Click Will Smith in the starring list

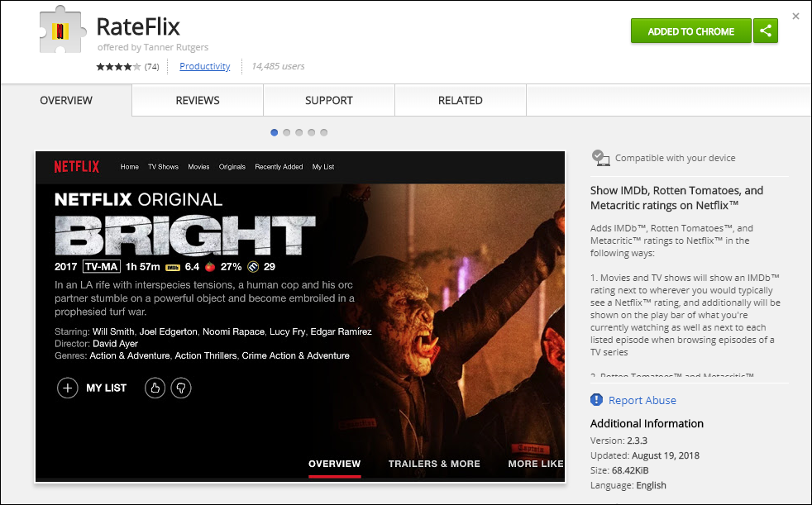[x=113, y=331]
